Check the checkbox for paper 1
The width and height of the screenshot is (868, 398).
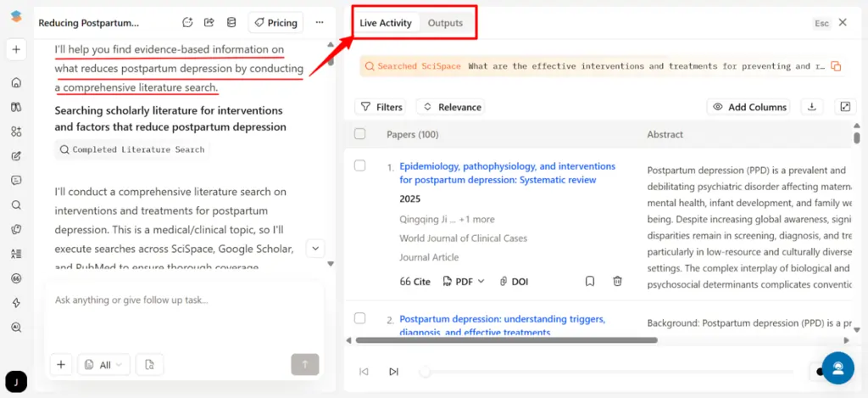tap(359, 165)
